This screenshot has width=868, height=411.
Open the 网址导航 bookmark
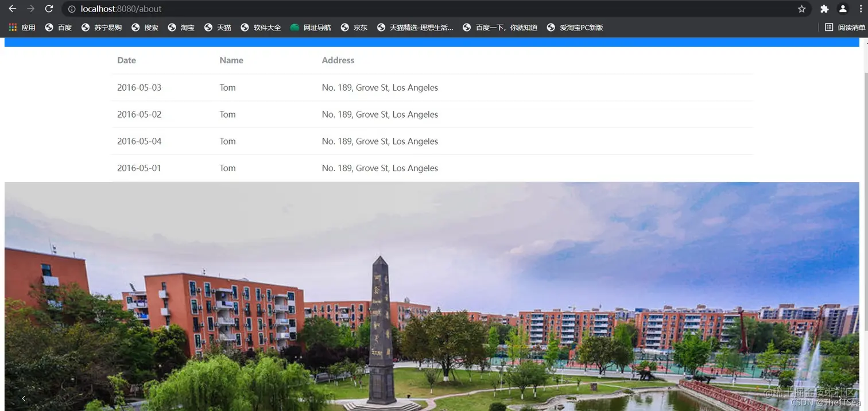tap(311, 28)
